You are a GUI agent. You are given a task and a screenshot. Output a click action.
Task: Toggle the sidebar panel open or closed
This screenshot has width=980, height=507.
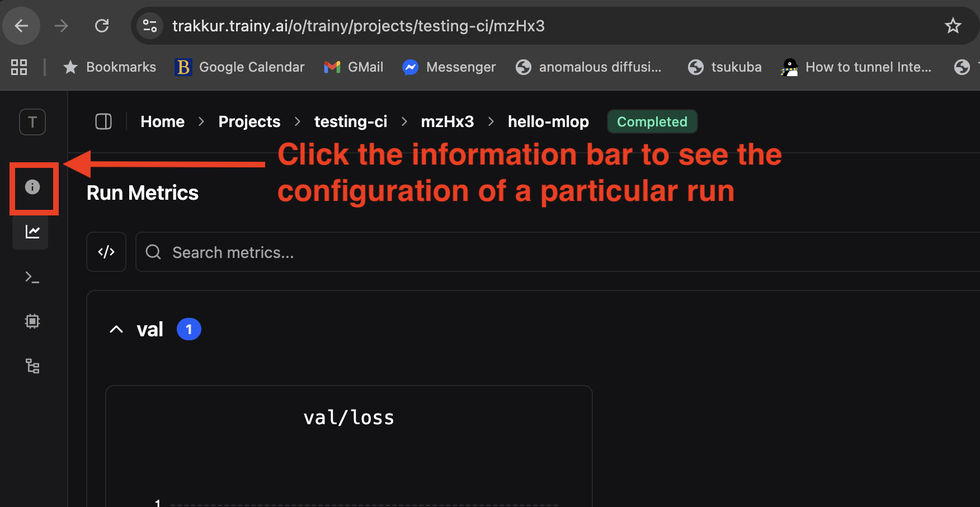(103, 121)
